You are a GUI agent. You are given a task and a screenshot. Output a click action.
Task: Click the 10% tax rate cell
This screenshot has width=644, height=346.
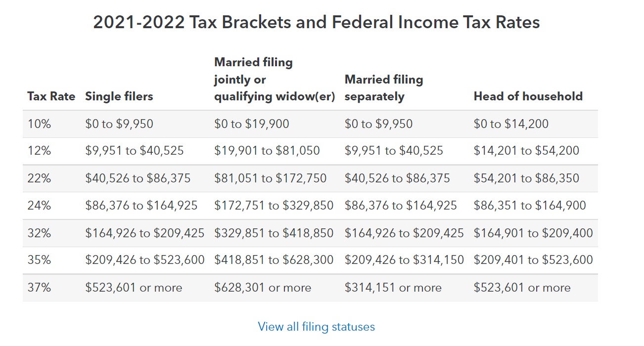[39, 124]
